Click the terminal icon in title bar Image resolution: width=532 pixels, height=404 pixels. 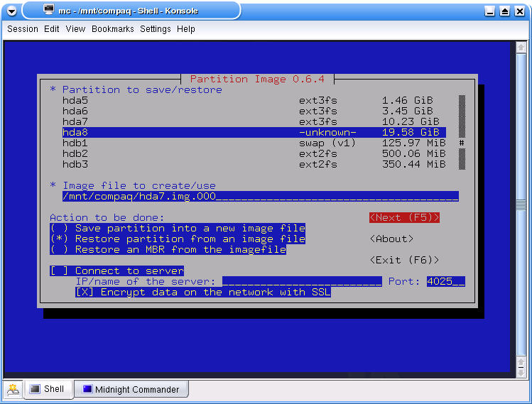tap(49, 9)
